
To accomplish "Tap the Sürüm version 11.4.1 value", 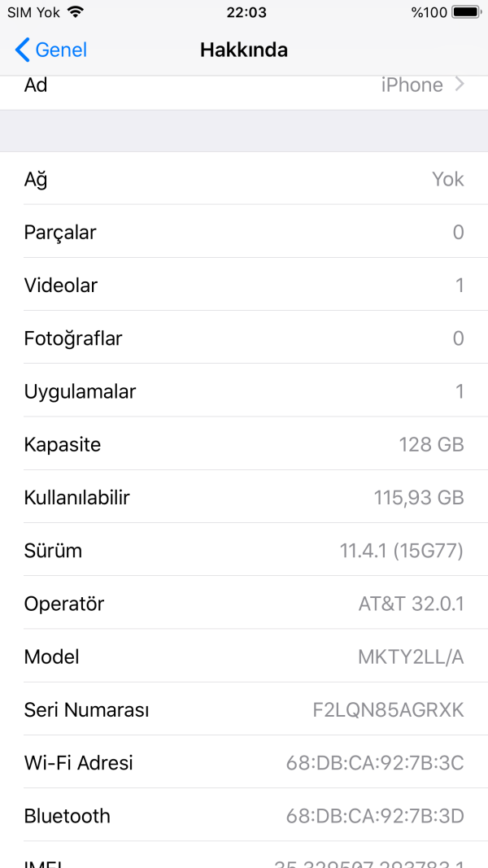I will pyautogui.click(x=401, y=551).
